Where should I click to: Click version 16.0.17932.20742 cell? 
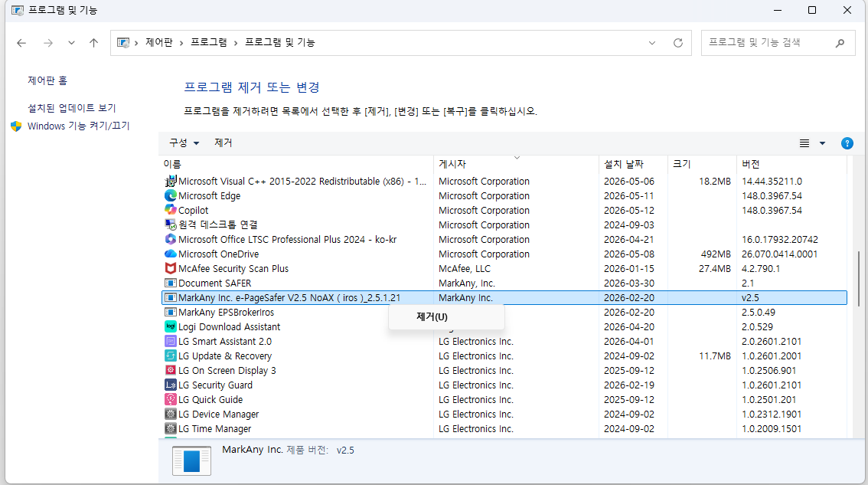click(x=780, y=240)
